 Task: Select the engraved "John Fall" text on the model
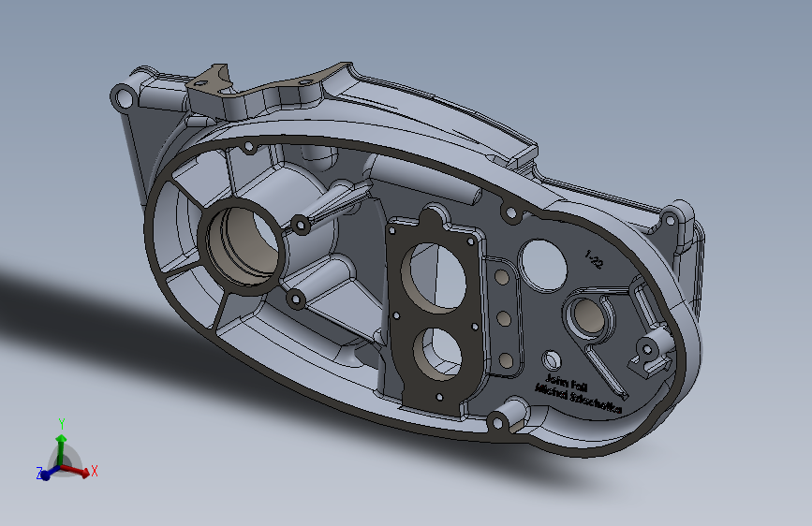567,382
